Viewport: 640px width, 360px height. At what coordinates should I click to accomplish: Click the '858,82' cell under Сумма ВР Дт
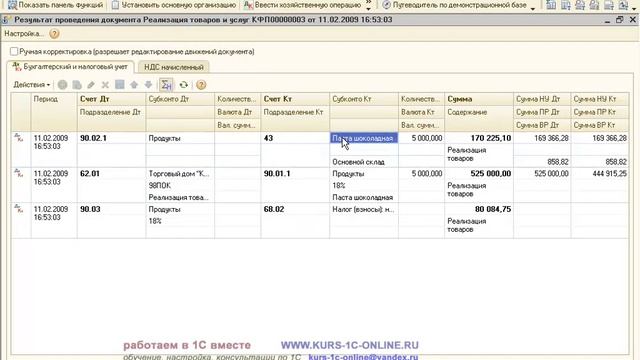[542, 162]
